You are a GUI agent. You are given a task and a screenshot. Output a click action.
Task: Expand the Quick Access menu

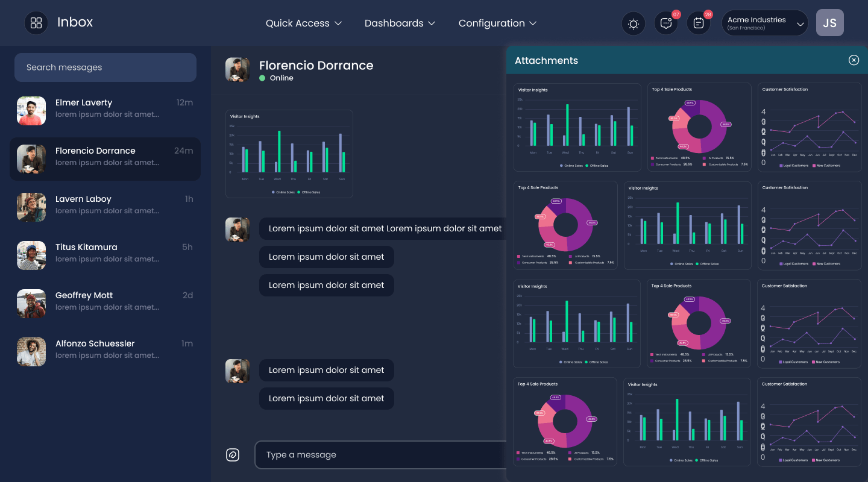point(304,23)
